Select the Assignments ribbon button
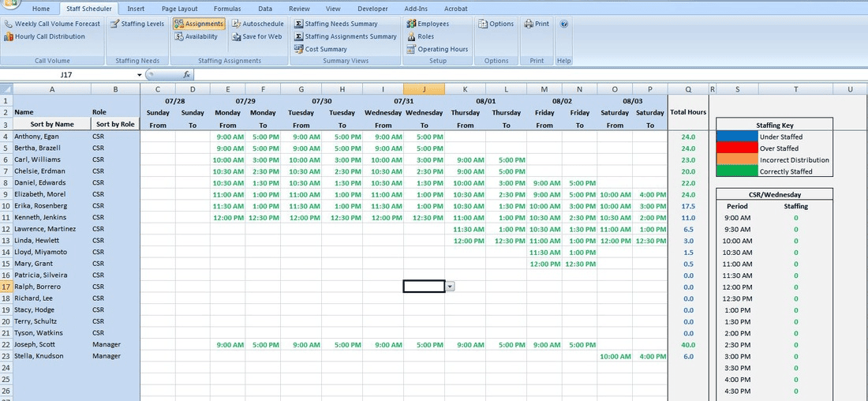This screenshot has width=868, height=401. pos(199,24)
